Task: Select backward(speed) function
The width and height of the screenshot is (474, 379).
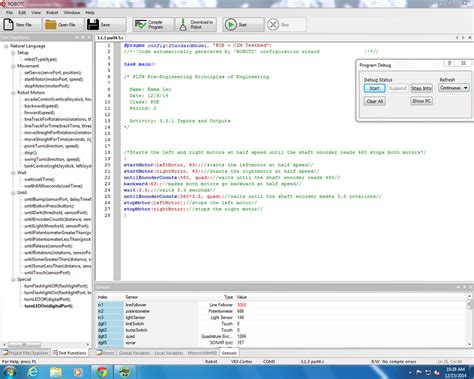Action: pos(41,106)
